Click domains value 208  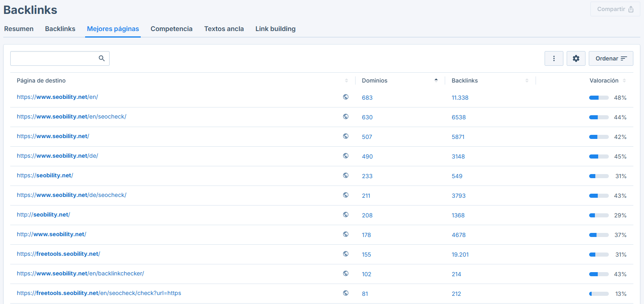(367, 215)
